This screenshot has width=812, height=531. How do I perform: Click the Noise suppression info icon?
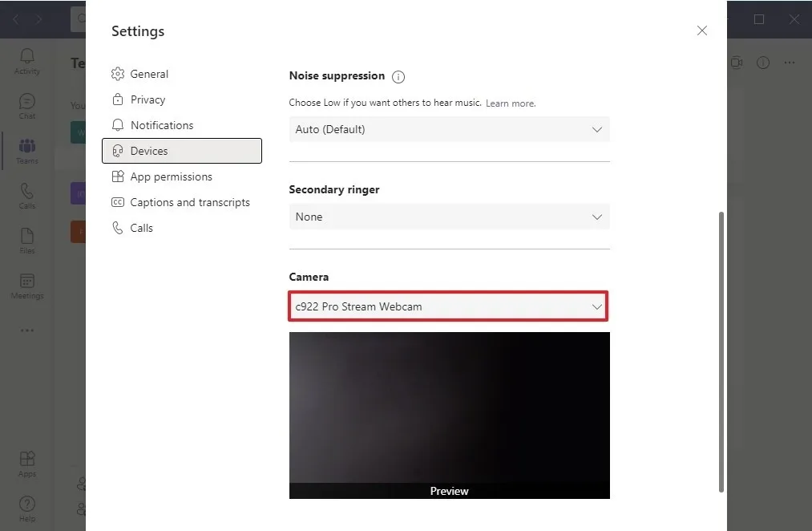398,77
